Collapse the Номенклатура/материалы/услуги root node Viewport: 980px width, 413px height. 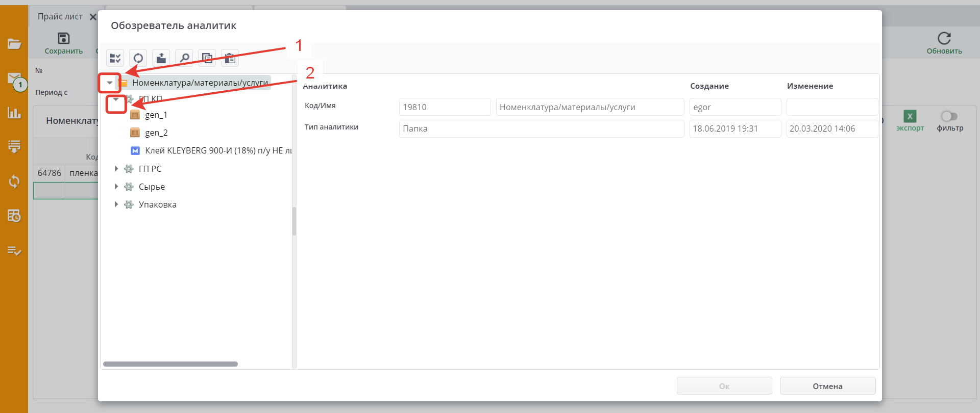tap(110, 83)
